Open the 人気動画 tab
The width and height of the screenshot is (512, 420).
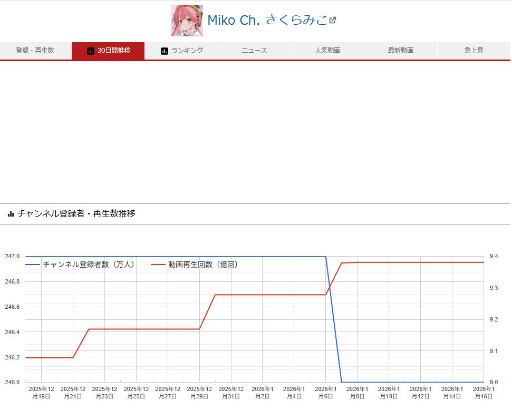[x=327, y=51]
